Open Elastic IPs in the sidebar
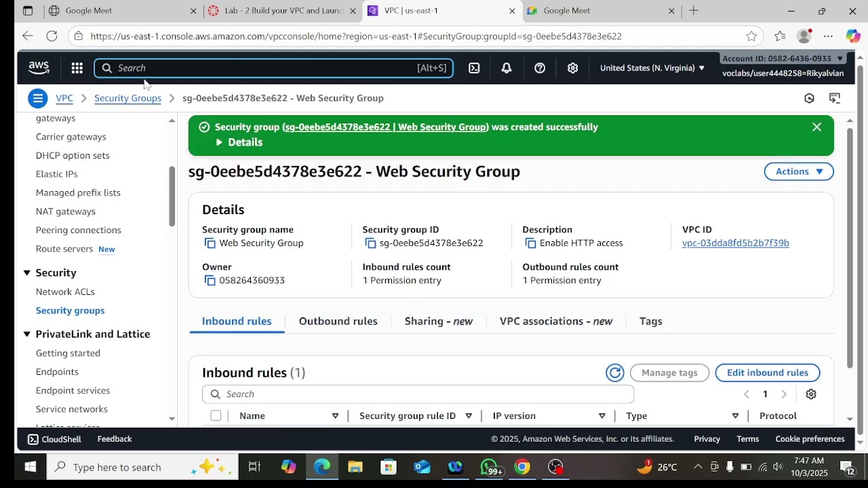 tap(57, 174)
